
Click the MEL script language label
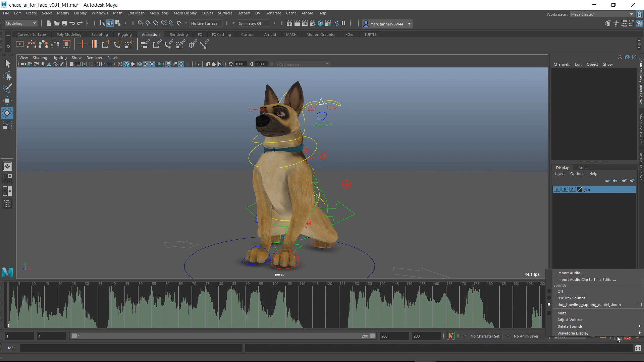(x=12, y=348)
